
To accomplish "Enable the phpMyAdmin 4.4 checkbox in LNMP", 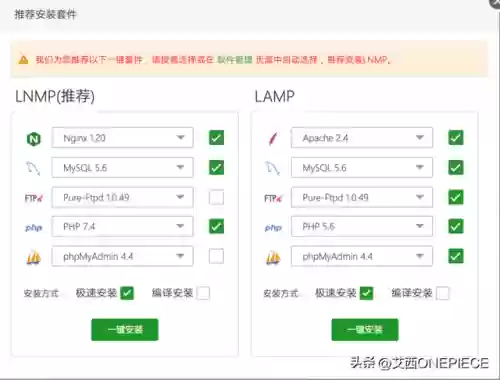I will pyautogui.click(x=216, y=256).
